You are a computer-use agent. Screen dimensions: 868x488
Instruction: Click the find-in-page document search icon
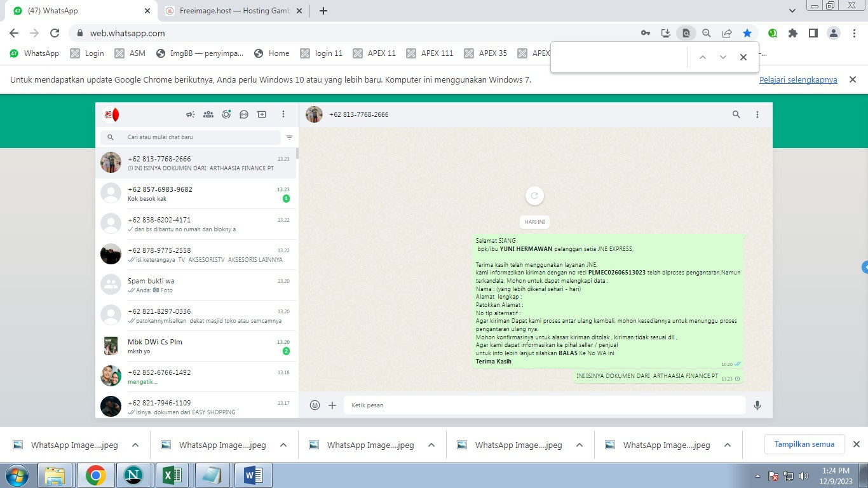pyautogui.click(x=686, y=33)
